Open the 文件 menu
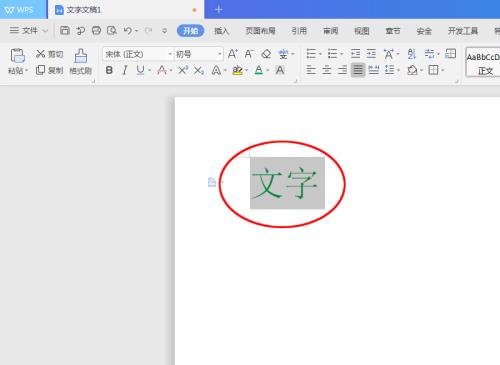 point(28,31)
